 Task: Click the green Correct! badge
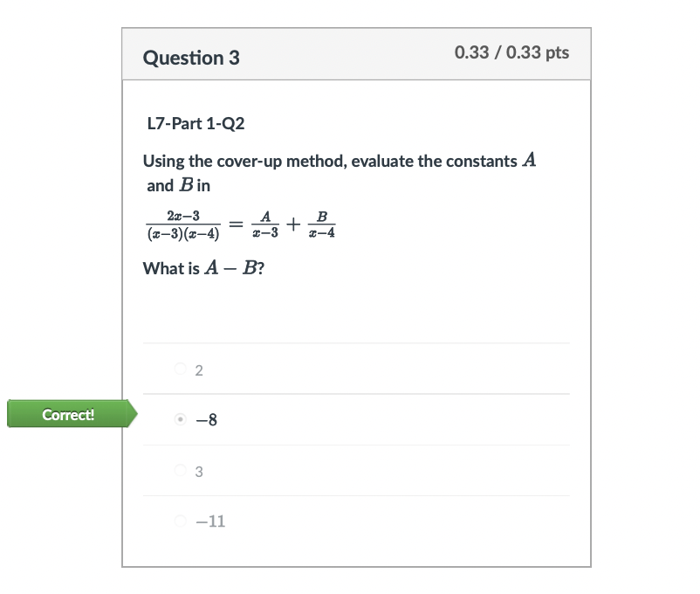click(x=70, y=414)
